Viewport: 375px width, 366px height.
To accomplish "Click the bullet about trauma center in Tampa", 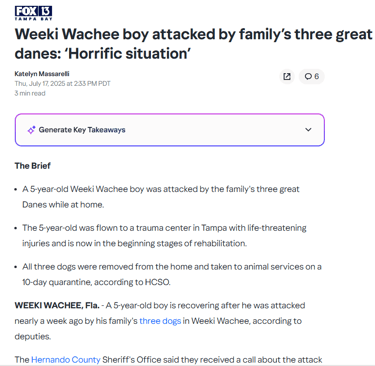I will pos(164,236).
